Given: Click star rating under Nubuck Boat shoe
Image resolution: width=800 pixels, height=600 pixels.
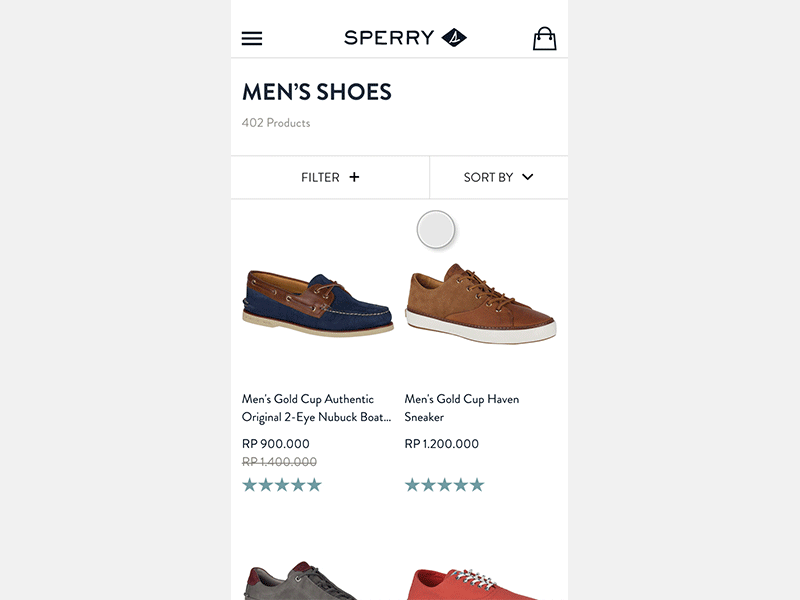Looking at the screenshot, I should 282,485.
